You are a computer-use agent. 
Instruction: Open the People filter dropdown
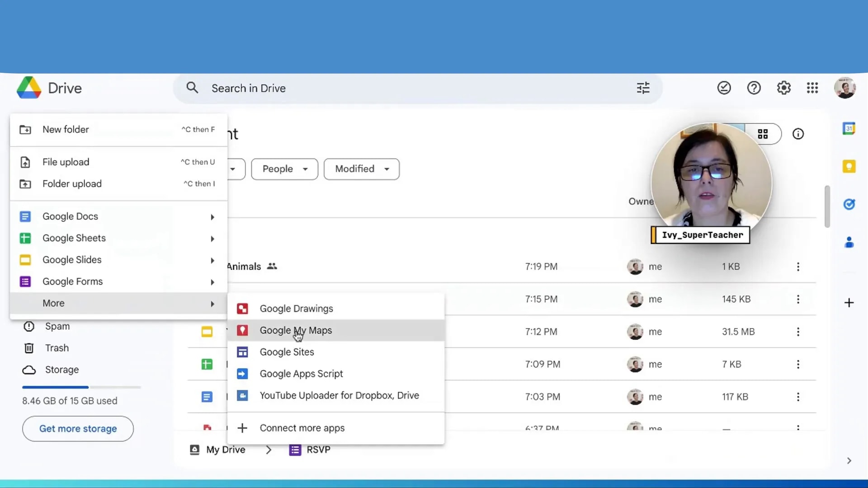tap(284, 169)
